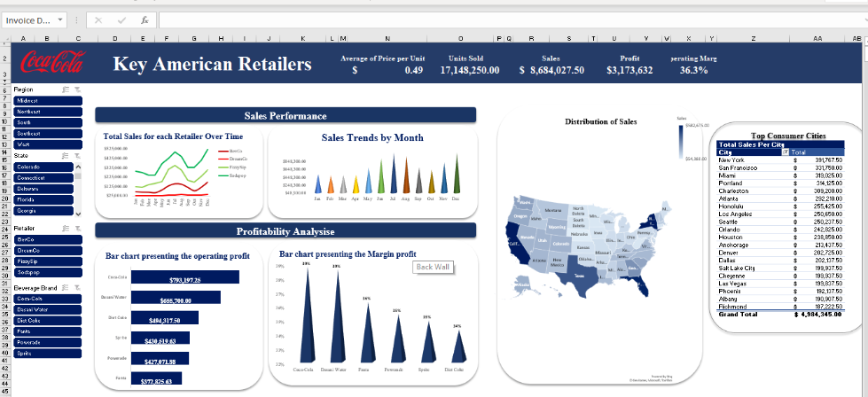Select row header 24
The height and width of the screenshot is (397, 868).
pos(4,229)
